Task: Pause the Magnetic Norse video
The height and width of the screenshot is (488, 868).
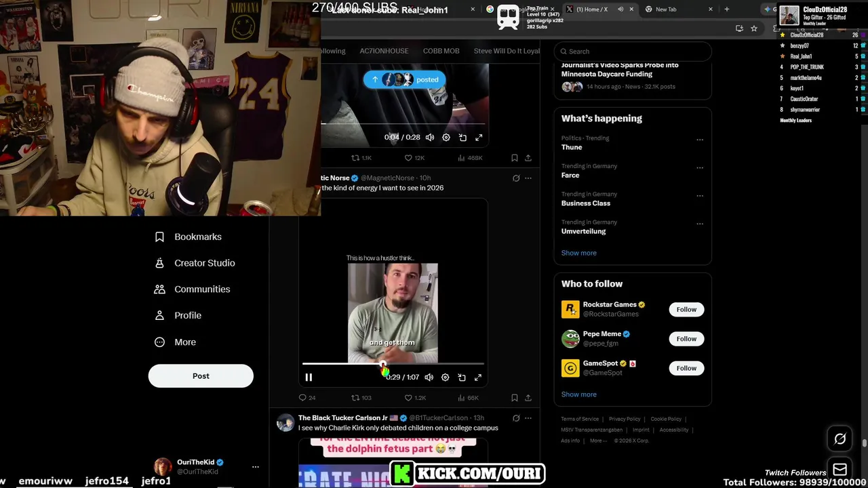Action: coord(309,378)
